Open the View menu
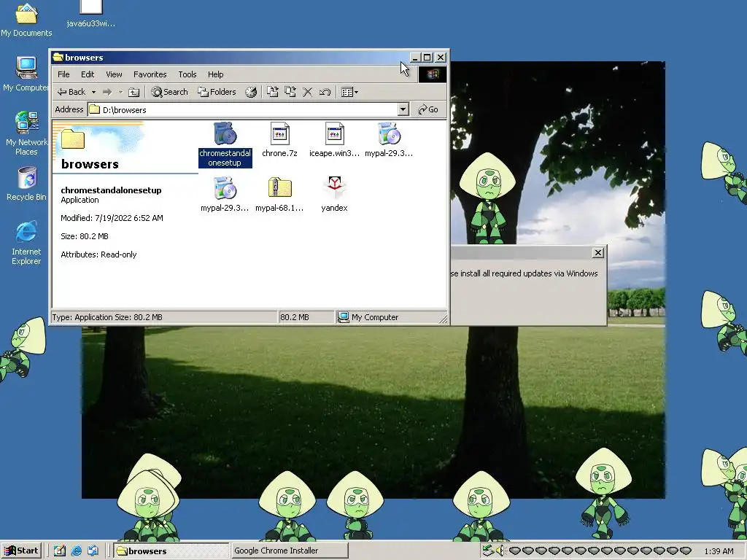 tap(114, 74)
